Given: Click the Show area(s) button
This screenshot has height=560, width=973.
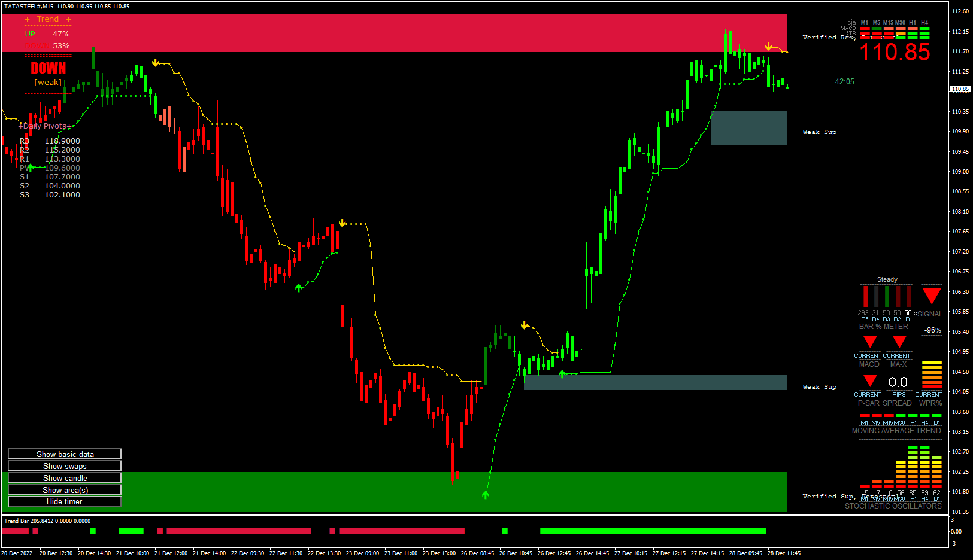Looking at the screenshot, I should 65,490.
